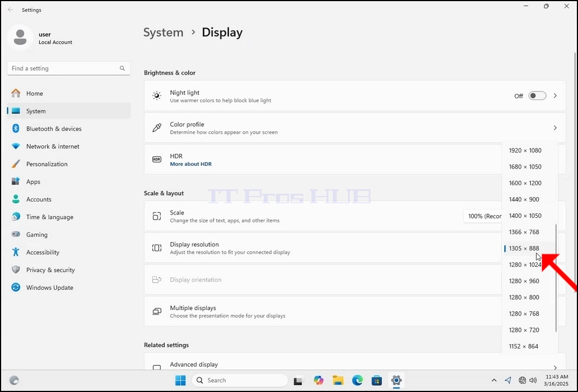Open the user account avatar

pyautogui.click(x=20, y=38)
